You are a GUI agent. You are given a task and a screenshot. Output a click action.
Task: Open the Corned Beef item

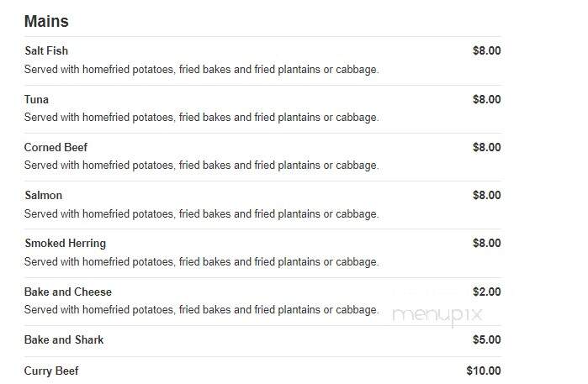pyautogui.click(x=56, y=147)
